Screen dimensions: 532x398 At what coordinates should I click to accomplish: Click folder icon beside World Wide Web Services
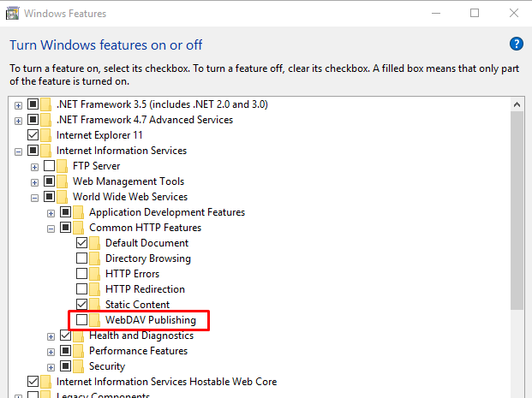point(62,197)
